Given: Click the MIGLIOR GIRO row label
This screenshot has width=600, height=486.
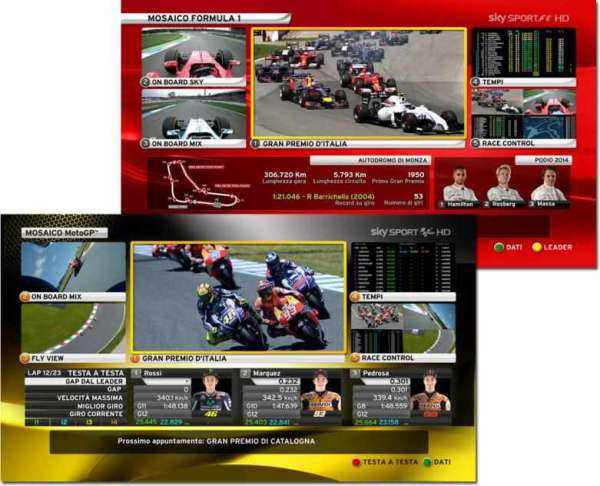Looking at the screenshot, I should point(100,406).
